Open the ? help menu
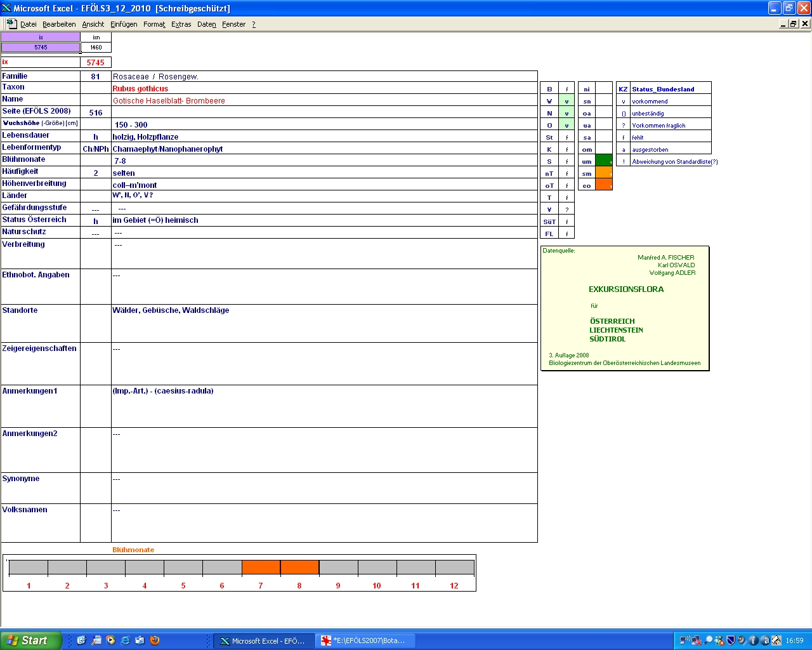The image size is (812, 650). tap(254, 24)
